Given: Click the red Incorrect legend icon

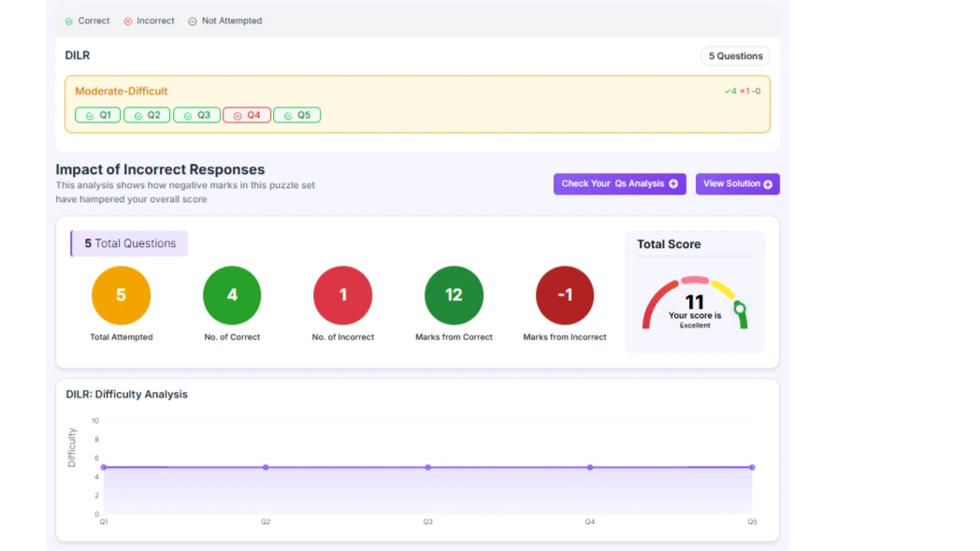Looking at the screenshot, I should click(x=128, y=22).
